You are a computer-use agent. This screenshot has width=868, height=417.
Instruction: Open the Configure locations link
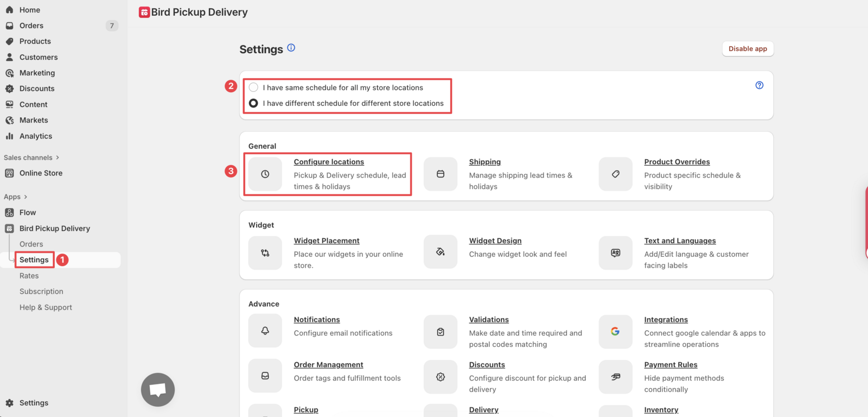tap(329, 162)
